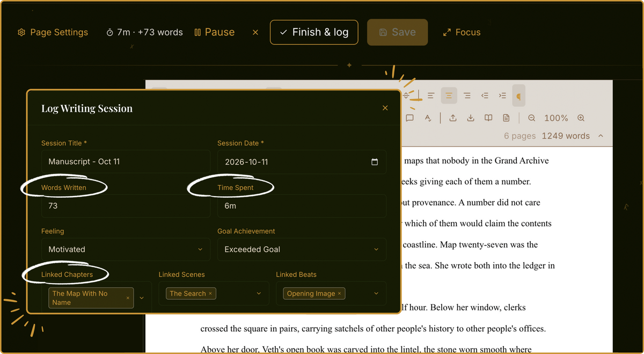
Task: Open the calendar picker in Session Date
Action: tap(375, 162)
